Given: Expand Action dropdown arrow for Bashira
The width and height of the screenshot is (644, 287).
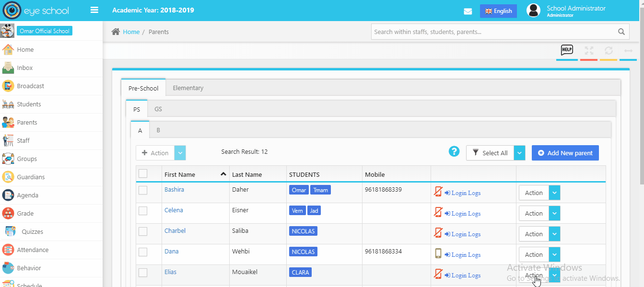Looking at the screenshot, I should click(x=554, y=193).
